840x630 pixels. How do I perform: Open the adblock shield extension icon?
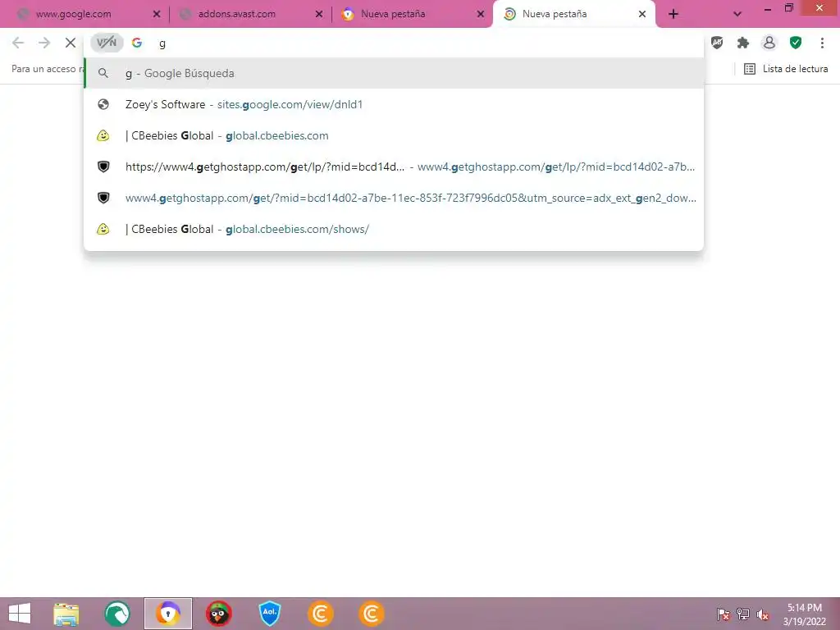pos(717,43)
